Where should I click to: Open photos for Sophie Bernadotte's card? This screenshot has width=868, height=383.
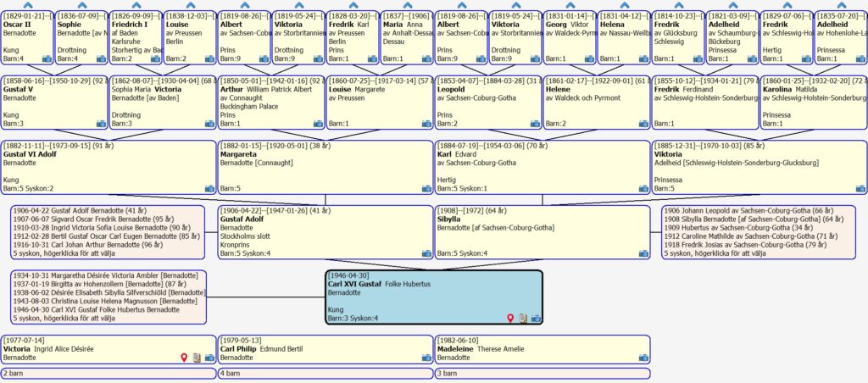coord(102,58)
